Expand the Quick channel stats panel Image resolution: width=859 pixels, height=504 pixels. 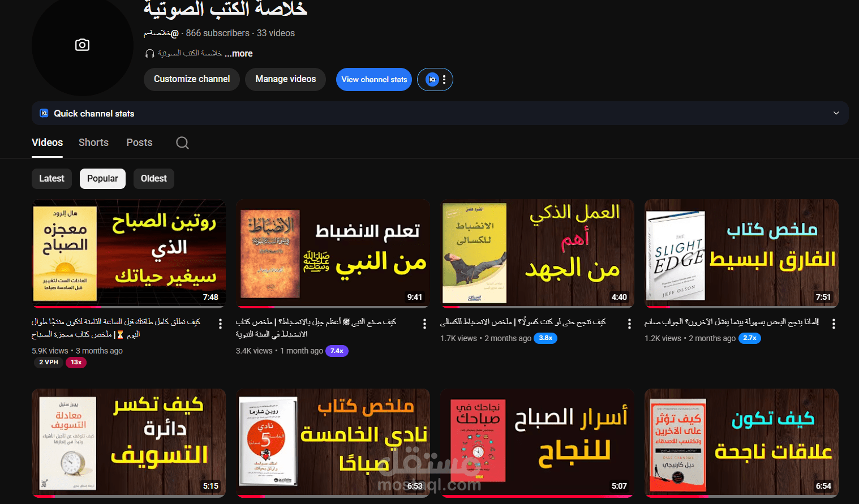[836, 113]
